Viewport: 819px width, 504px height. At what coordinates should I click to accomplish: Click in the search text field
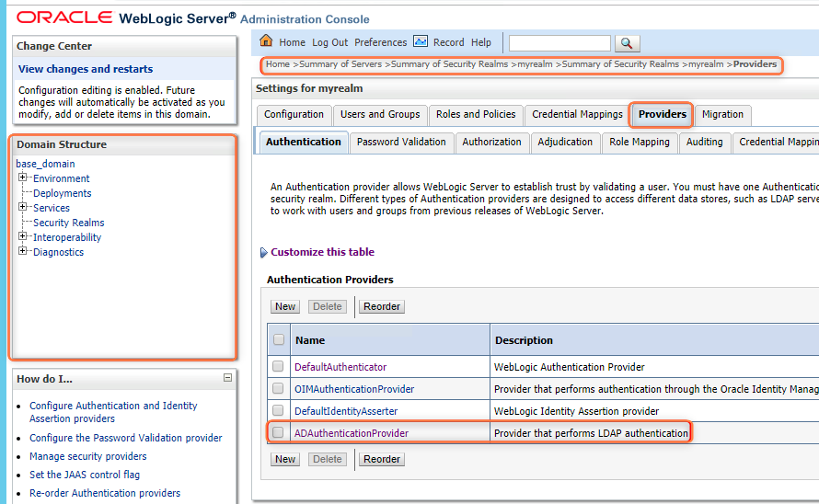click(559, 43)
